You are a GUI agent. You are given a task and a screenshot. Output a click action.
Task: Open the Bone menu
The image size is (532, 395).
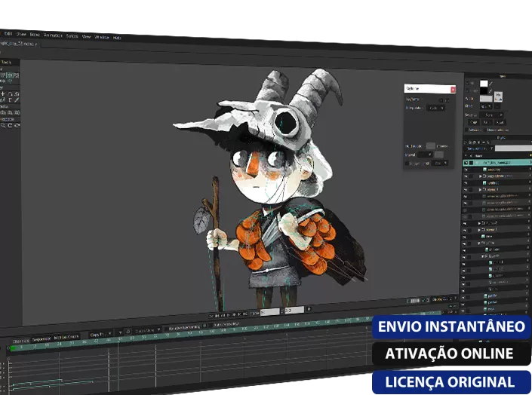[35, 35]
